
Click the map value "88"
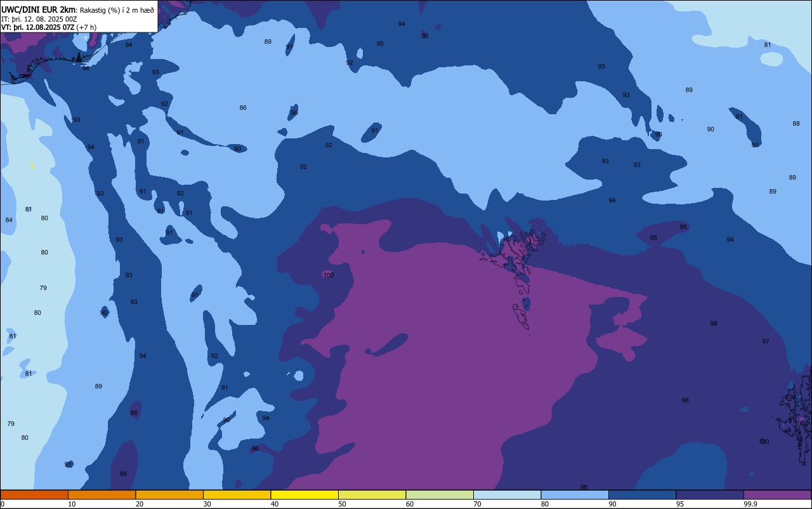coord(796,124)
